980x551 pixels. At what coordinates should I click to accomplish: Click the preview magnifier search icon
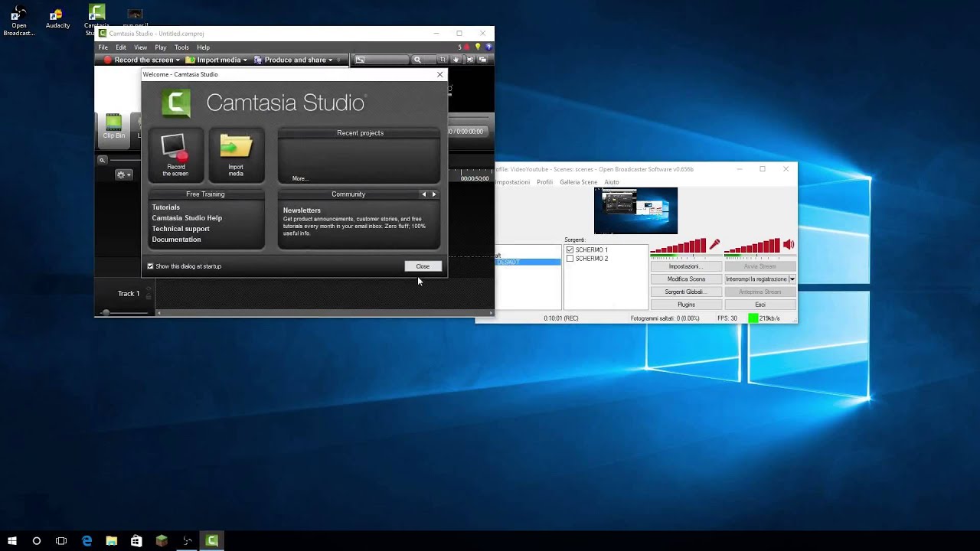(x=417, y=60)
